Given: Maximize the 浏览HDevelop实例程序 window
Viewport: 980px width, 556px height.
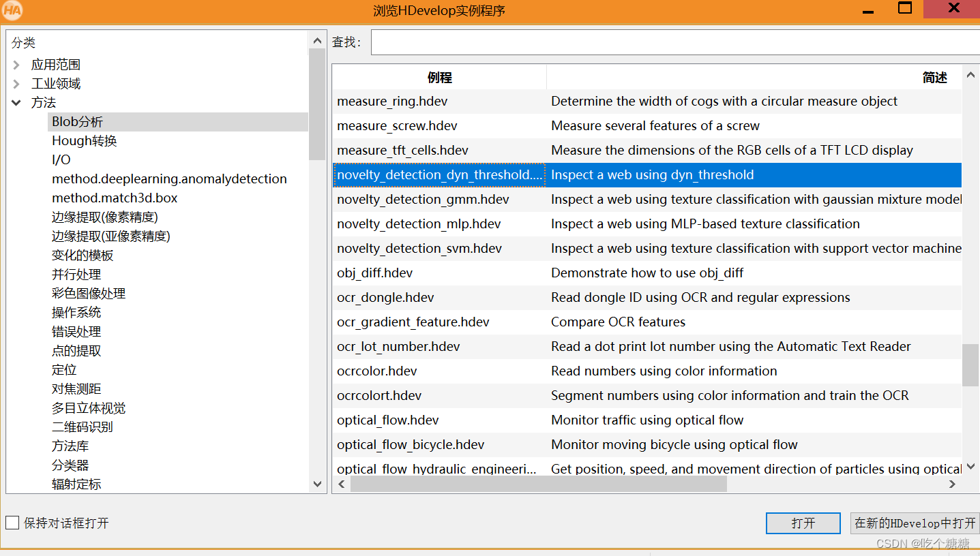Looking at the screenshot, I should coord(905,8).
